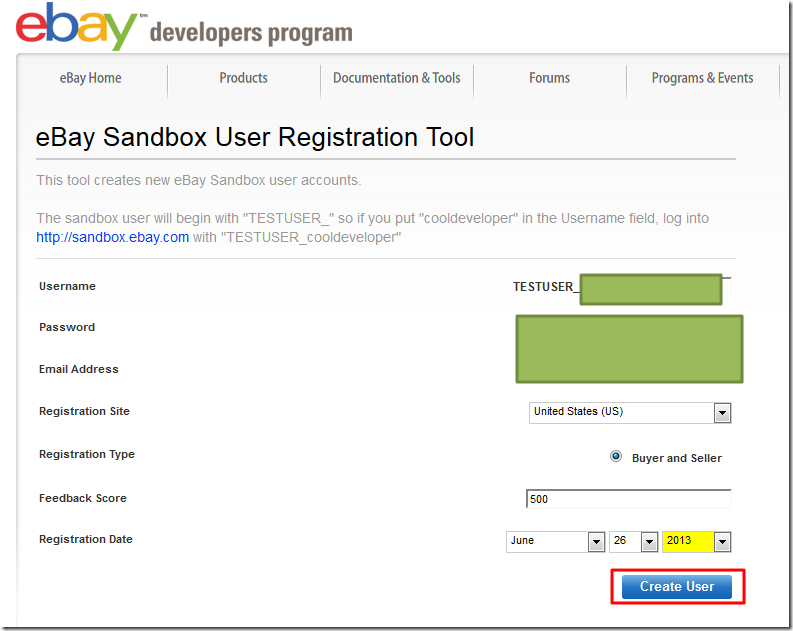Image resolution: width=793 pixels, height=631 pixels.
Task: Select the Buyer and Seller radio button
Action: click(615, 457)
